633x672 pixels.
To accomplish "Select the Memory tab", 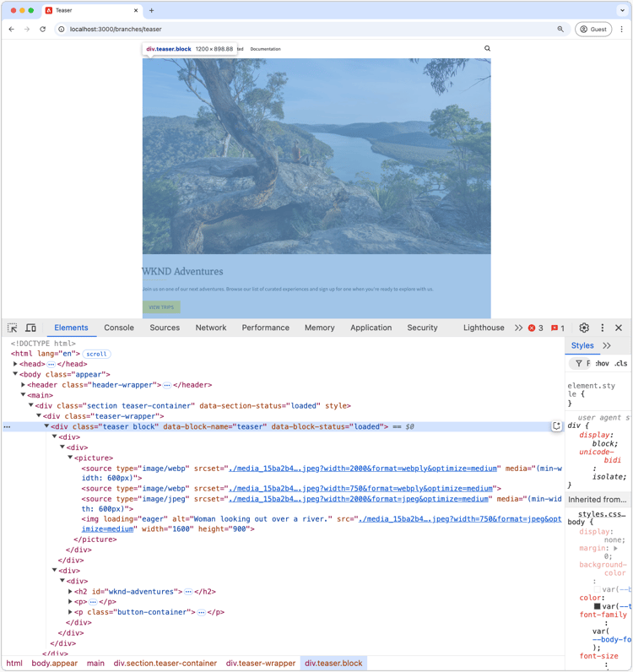I will point(320,328).
